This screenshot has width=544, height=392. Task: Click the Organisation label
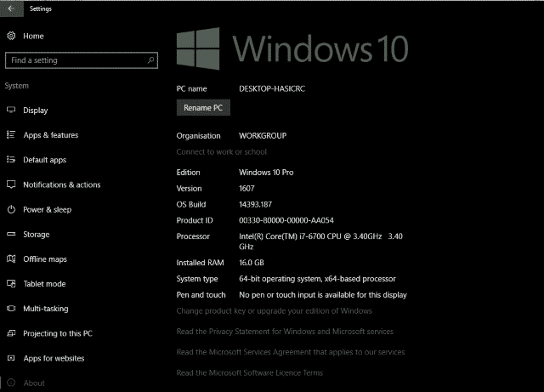[x=198, y=136]
